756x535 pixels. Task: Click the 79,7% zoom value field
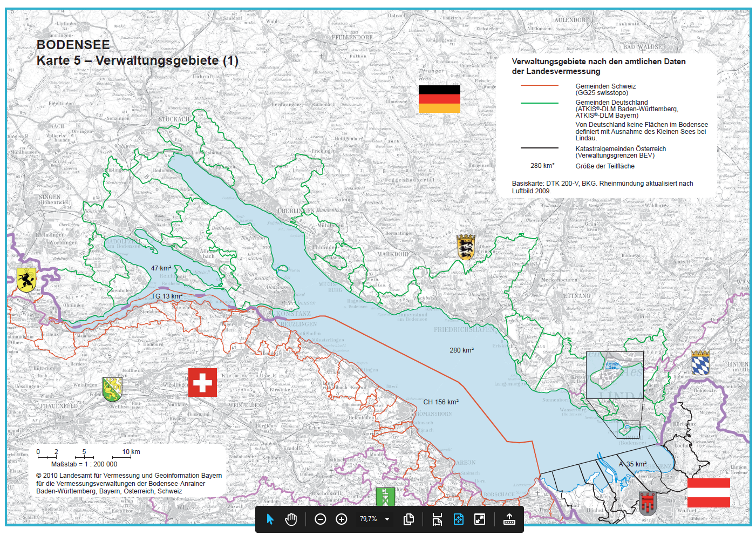tap(368, 519)
